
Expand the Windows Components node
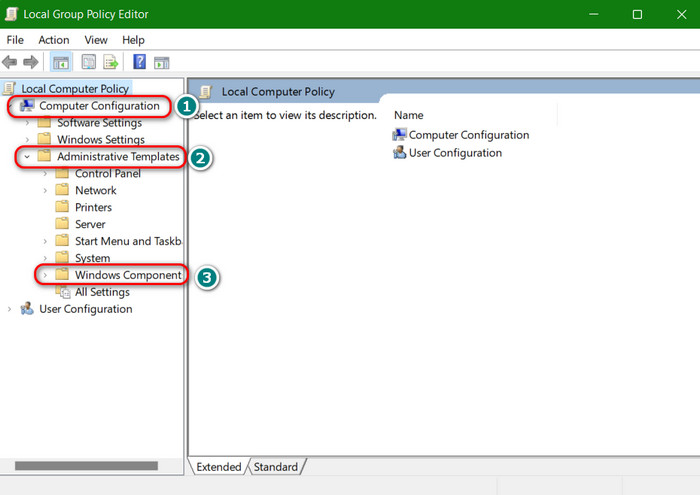coord(45,275)
